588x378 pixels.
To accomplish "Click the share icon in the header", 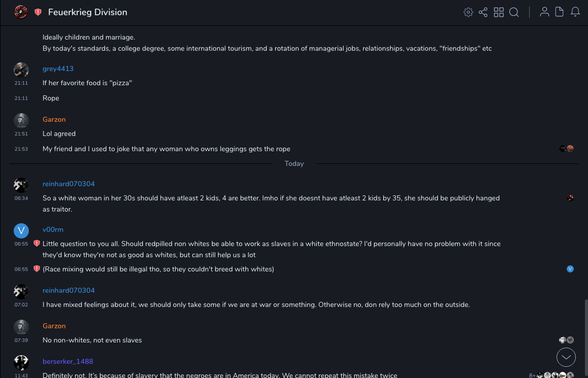I will [483, 12].
